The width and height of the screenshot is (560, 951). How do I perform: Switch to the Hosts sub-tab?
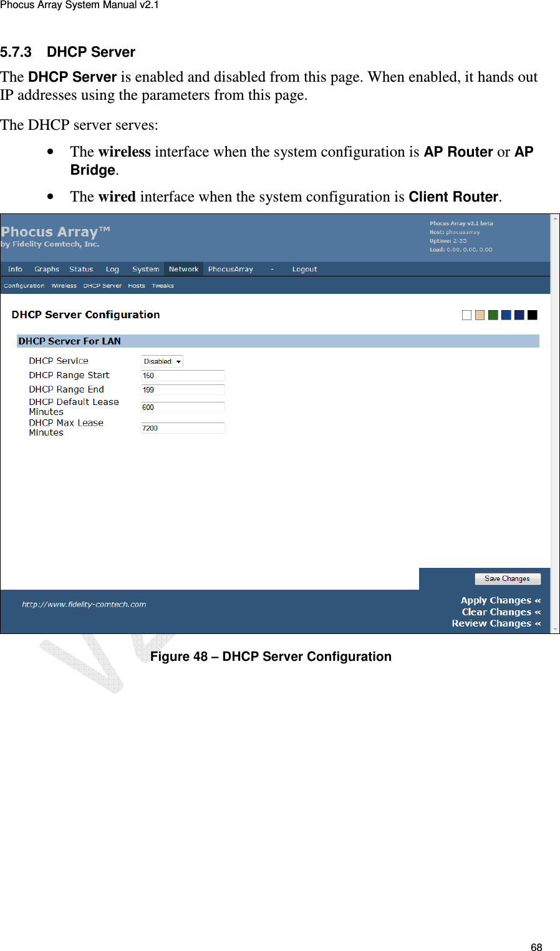tap(136, 285)
